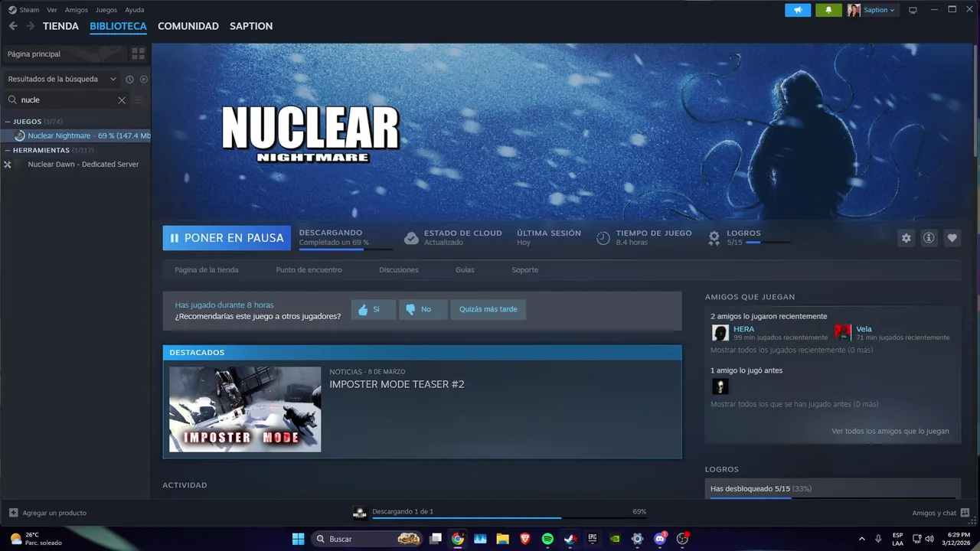This screenshot has height=551, width=980.
Task: Go to COMUNIDAD tab
Action: (188, 26)
